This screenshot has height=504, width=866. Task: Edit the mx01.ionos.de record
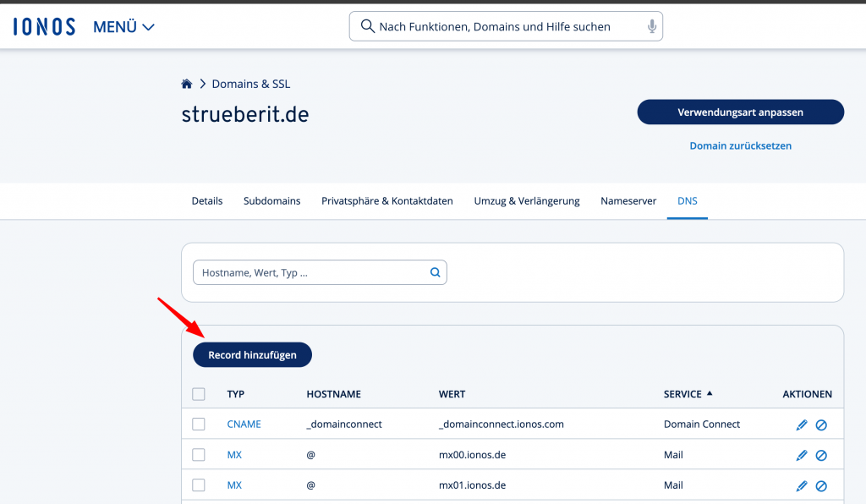[x=802, y=485]
